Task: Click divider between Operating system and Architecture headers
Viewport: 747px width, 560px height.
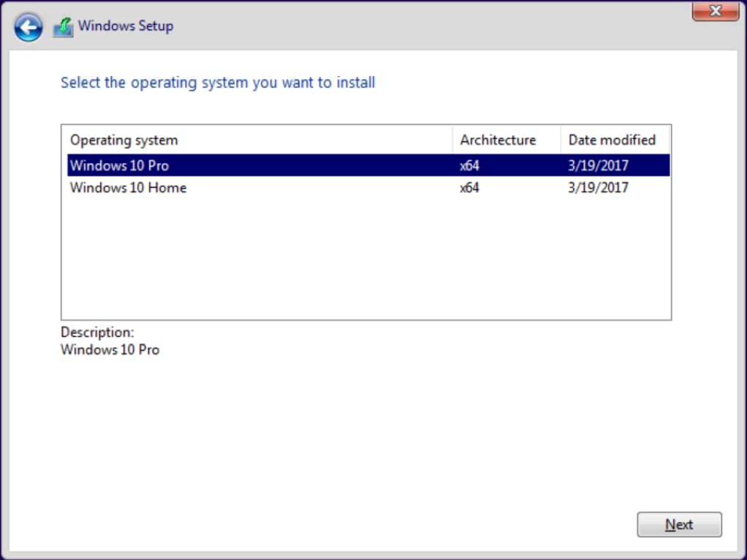Action: click(x=452, y=140)
